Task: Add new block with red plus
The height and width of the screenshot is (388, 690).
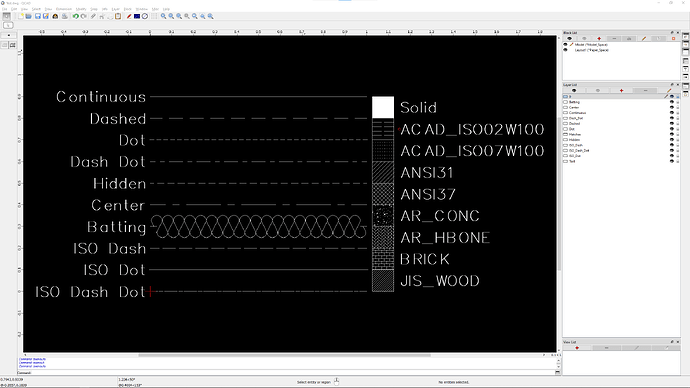Action: pos(599,39)
